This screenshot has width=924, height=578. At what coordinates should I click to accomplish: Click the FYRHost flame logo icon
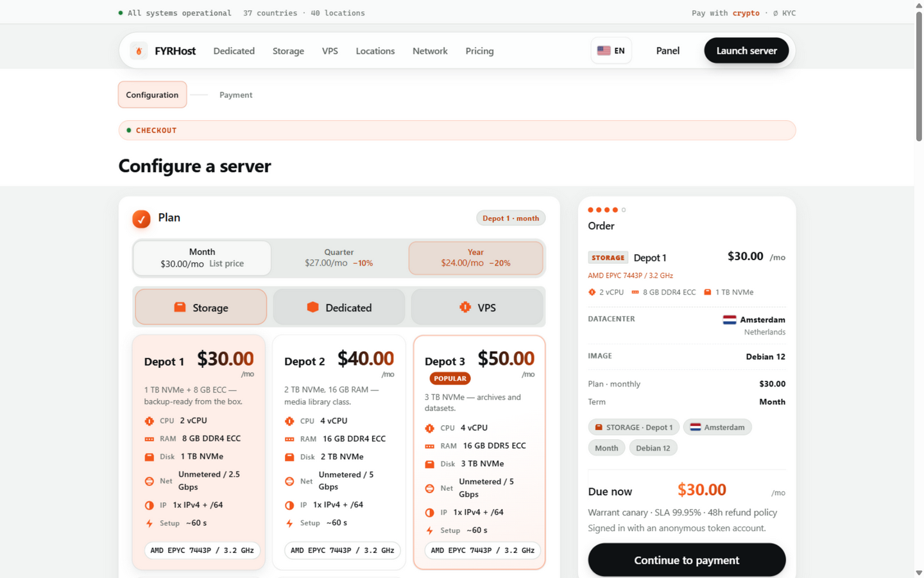pyautogui.click(x=139, y=51)
